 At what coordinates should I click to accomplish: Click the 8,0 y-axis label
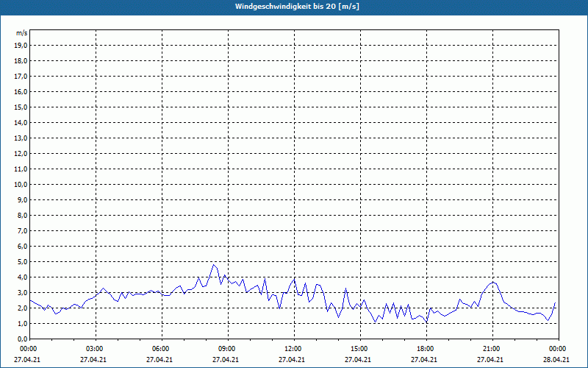(x=23, y=215)
